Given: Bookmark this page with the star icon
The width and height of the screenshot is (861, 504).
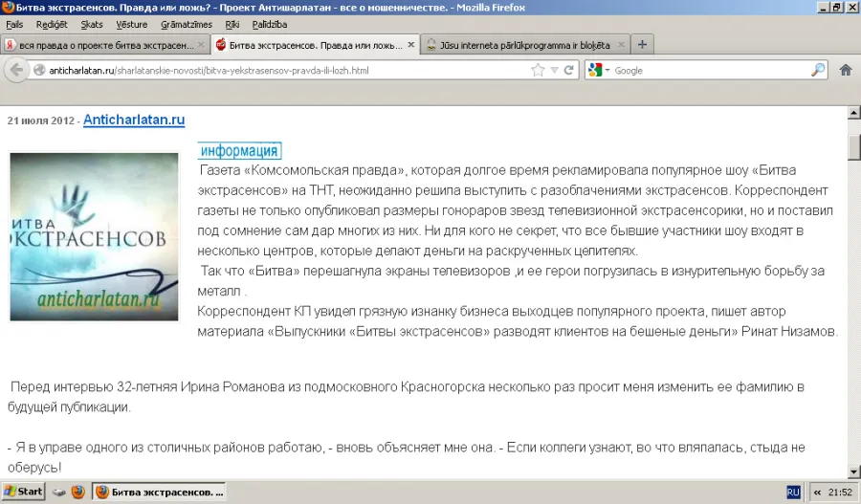Looking at the screenshot, I should tap(538, 70).
